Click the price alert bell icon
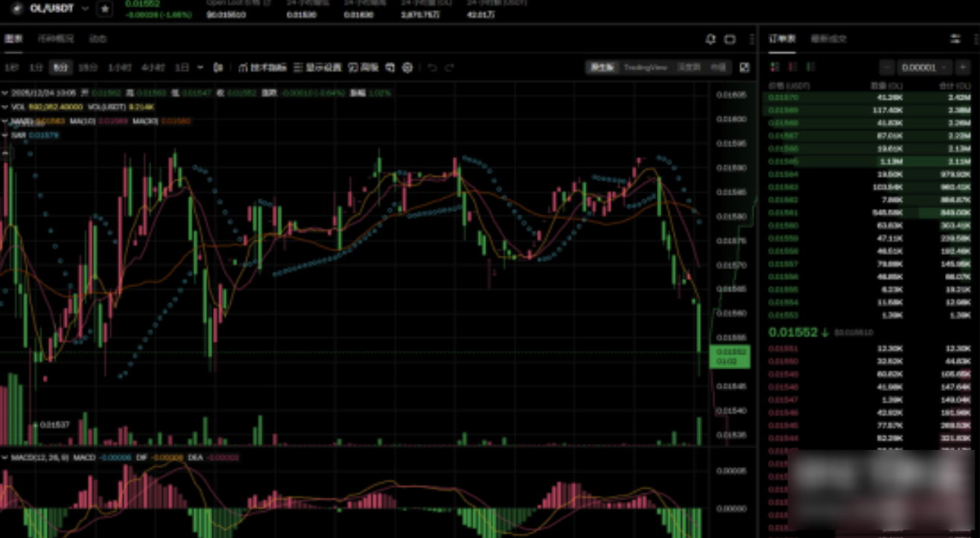This screenshot has width=980, height=538. click(710, 39)
